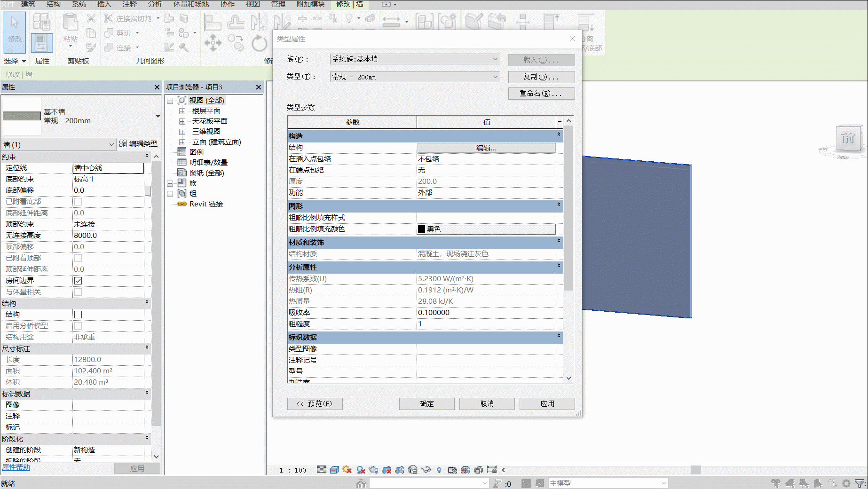This screenshot has height=489, width=868.
Task: Click the Duplicate button in dialog
Action: coord(541,77)
